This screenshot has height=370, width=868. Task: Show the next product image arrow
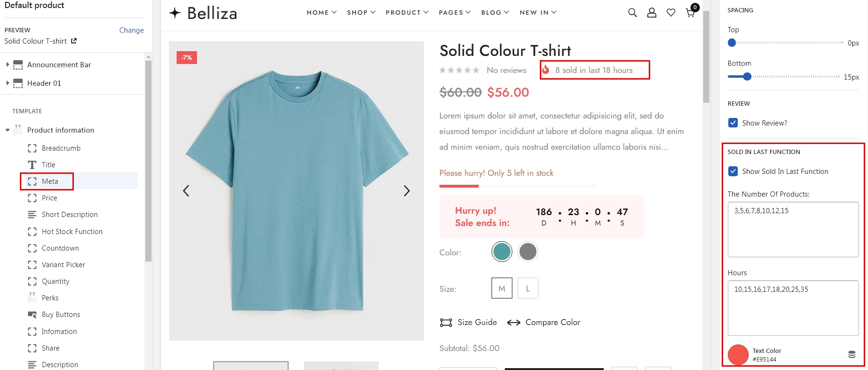pyautogui.click(x=406, y=191)
